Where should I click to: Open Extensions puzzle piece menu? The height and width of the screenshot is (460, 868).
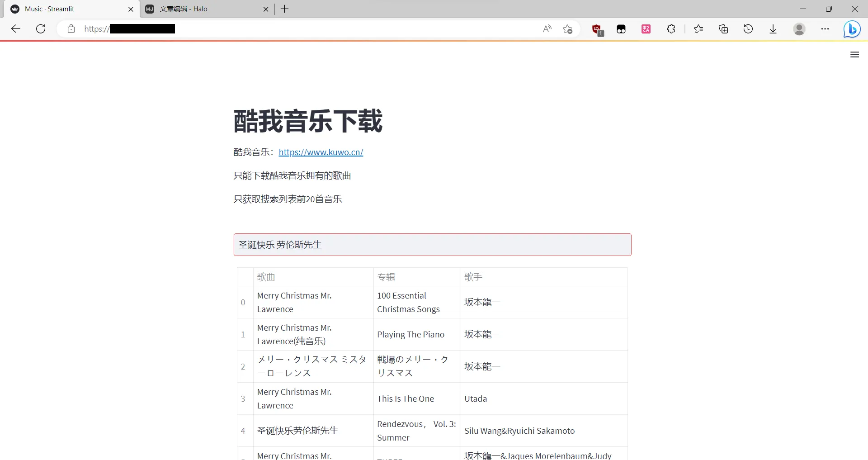pyautogui.click(x=671, y=29)
